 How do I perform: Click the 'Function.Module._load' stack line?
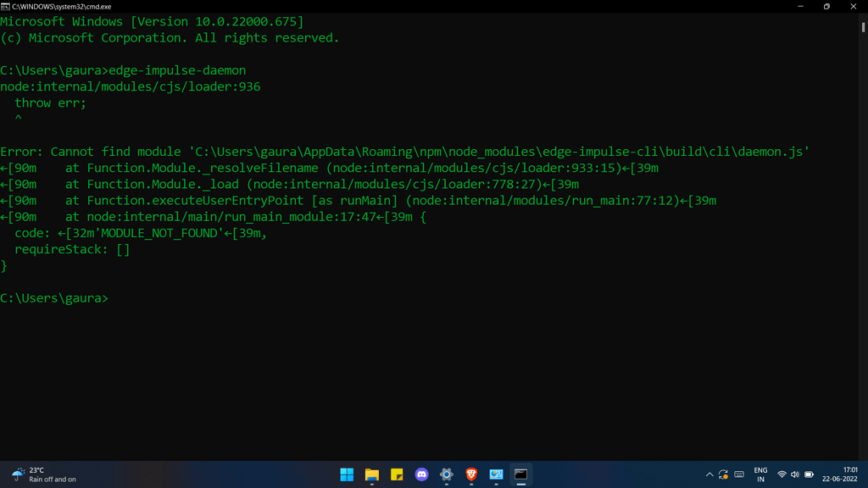click(x=290, y=184)
